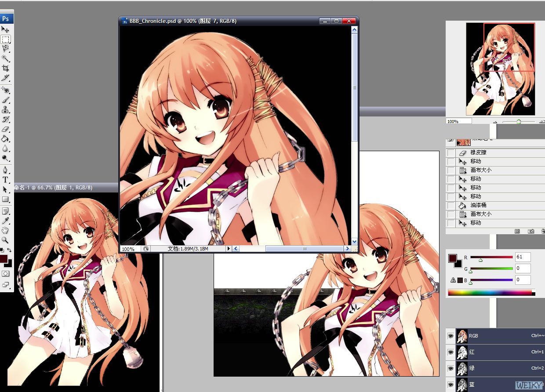Reset to default foreground and background colors
The height and width of the screenshot is (392, 545).
click(2, 250)
